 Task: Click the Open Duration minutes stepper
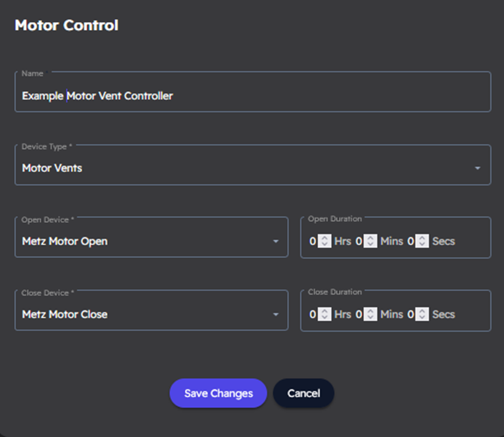(371, 241)
